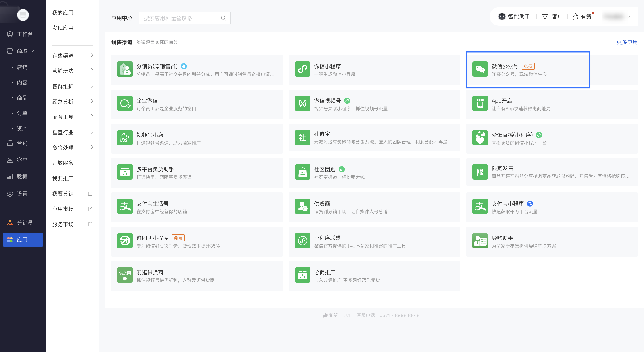The image size is (644, 352).
Task: Open external link icon beside 应用市场
Action: pyautogui.click(x=90, y=209)
